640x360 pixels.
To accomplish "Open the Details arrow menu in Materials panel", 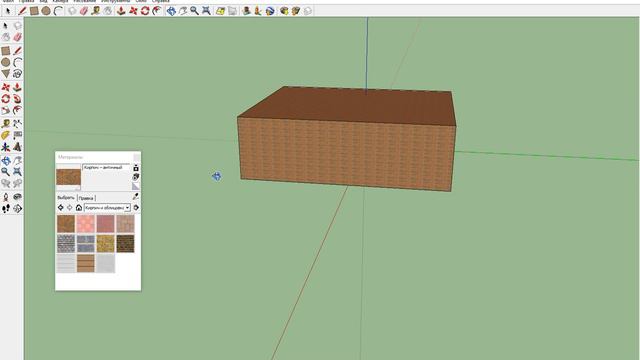I will click(x=136, y=208).
